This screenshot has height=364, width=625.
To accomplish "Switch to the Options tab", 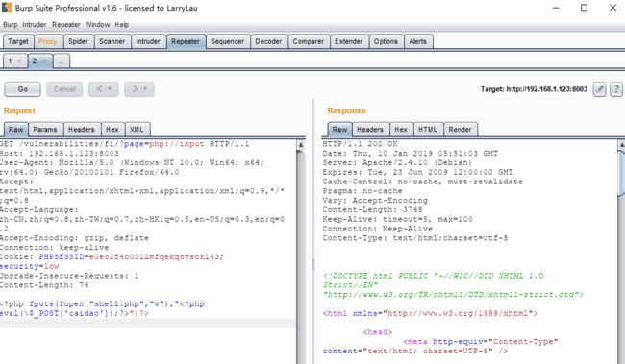I will tap(386, 41).
